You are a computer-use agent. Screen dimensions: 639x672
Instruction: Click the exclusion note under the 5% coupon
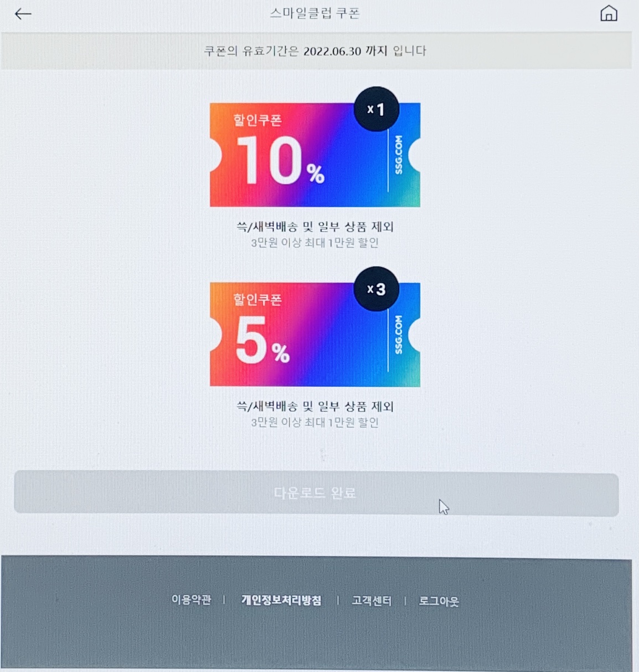point(315,406)
